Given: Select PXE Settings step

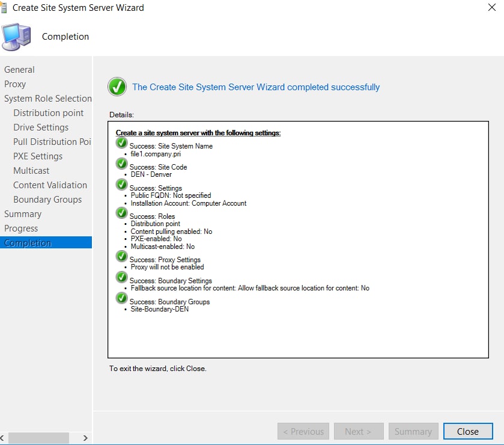Looking at the screenshot, I should click(38, 156).
